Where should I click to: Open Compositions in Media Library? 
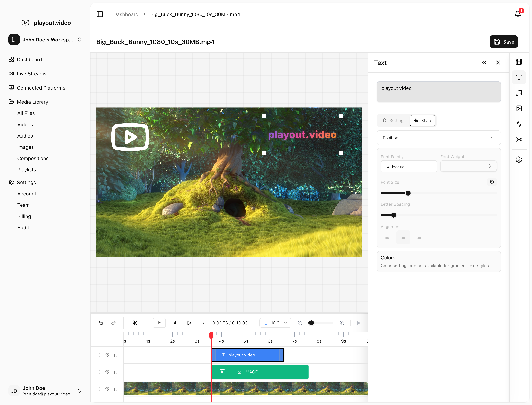coord(33,158)
